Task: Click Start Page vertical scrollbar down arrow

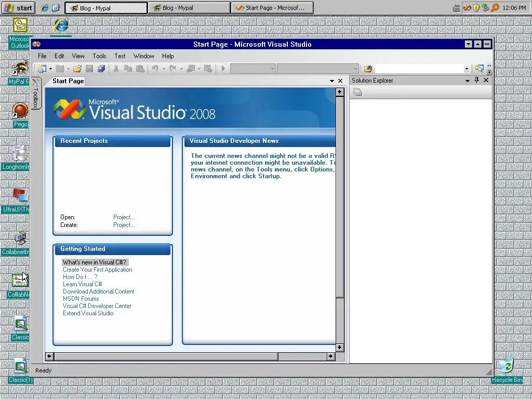Action: point(340,348)
